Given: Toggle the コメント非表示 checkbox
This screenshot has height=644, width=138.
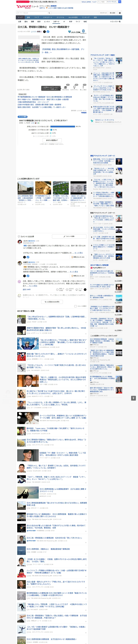Looking at the screenshot, I should [75, 306].
